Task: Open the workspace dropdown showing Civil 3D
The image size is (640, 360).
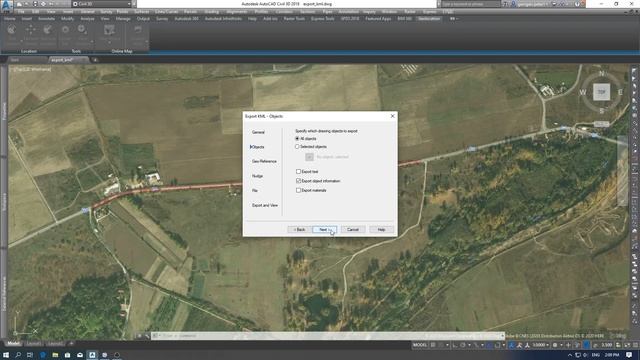Action: point(102,4)
